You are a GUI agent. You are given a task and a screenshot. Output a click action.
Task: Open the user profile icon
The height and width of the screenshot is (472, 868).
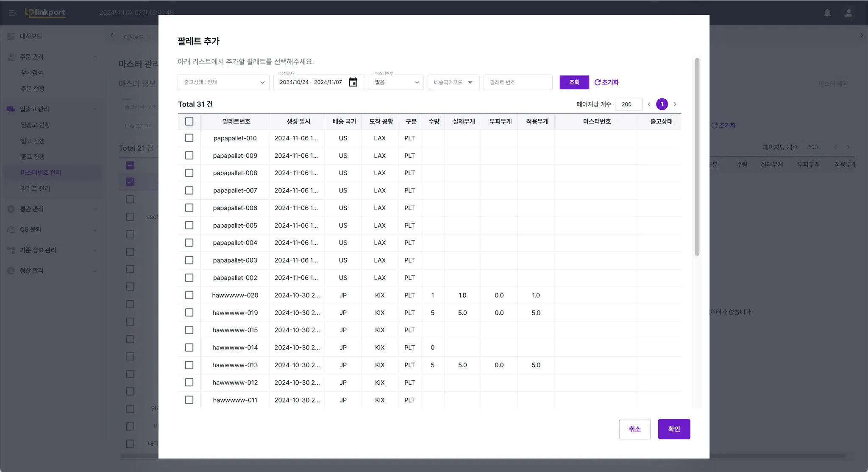click(849, 13)
